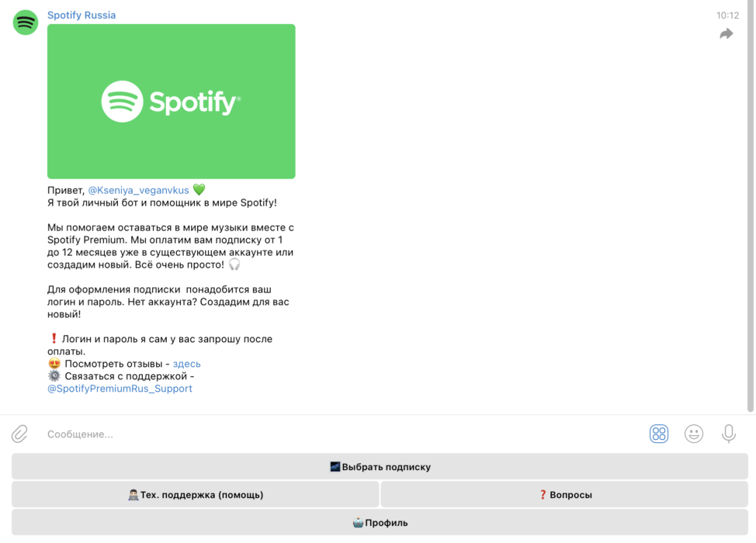The height and width of the screenshot is (543, 756).
Task: Toggle the bot keyboard commands icon
Action: pos(658,434)
